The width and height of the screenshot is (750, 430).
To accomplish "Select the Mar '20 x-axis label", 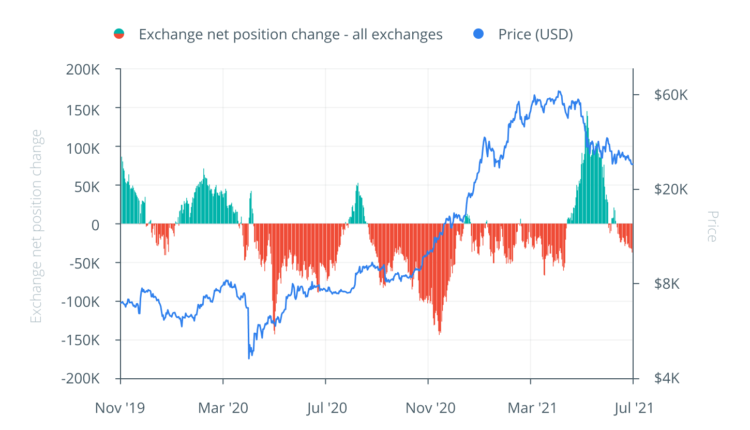I will pos(224,408).
